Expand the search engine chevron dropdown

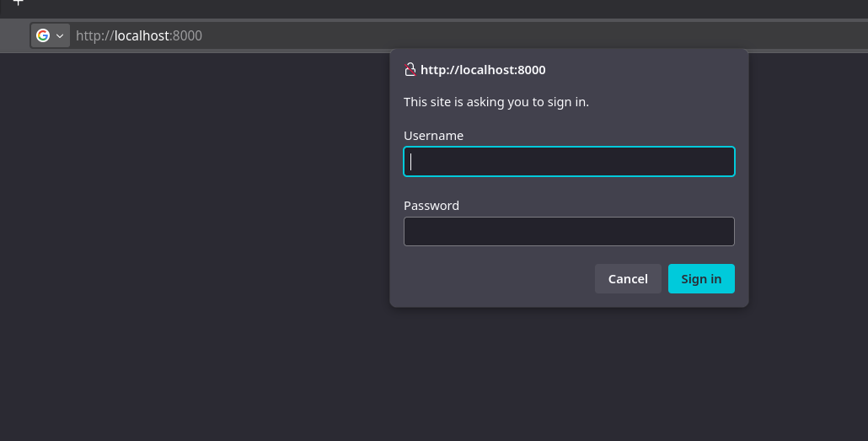coord(60,36)
